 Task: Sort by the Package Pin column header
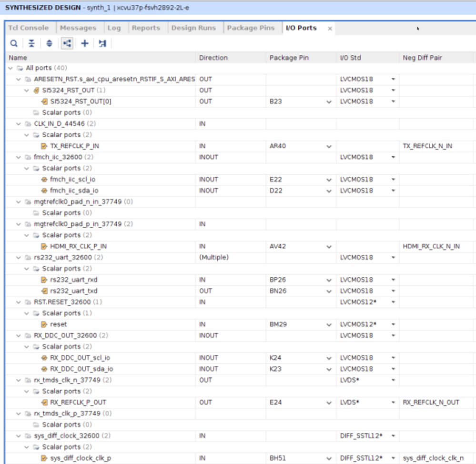[301, 58]
